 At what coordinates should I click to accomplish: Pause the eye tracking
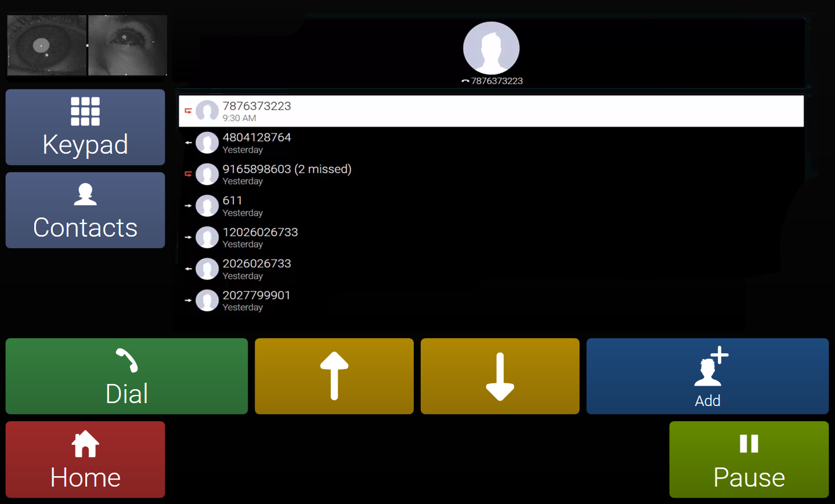pyautogui.click(x=748, y=459)
